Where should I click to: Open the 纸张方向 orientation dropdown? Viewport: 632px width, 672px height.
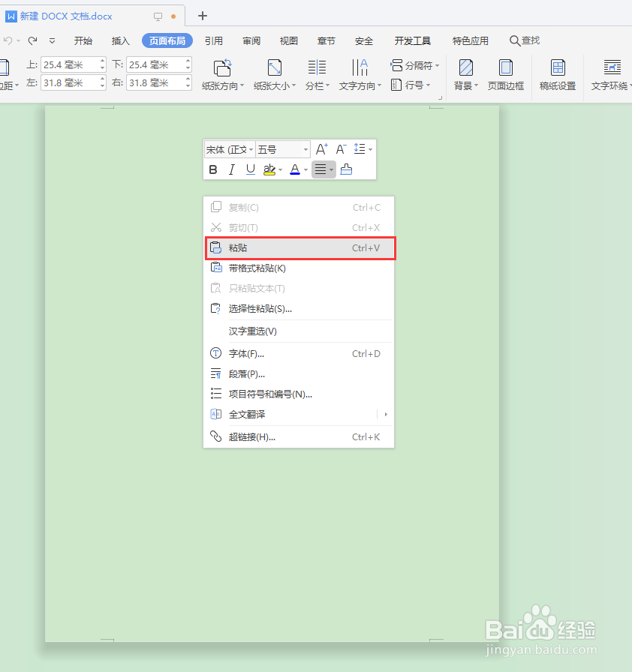[223, 74]
